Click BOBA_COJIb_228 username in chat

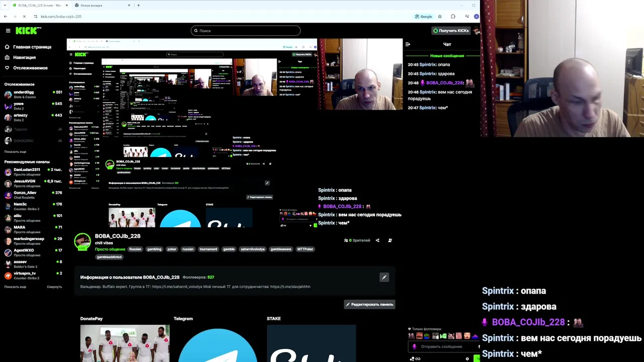click(444, 83)
